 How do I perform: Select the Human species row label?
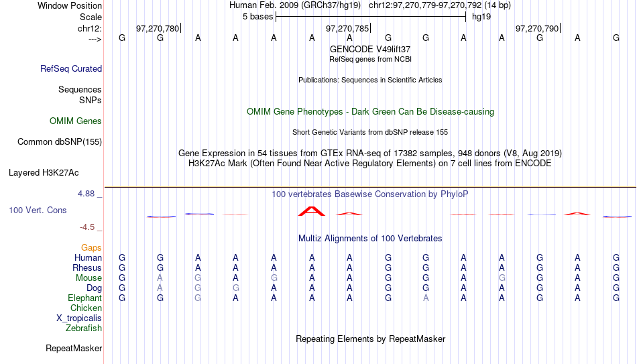(88, 258)
